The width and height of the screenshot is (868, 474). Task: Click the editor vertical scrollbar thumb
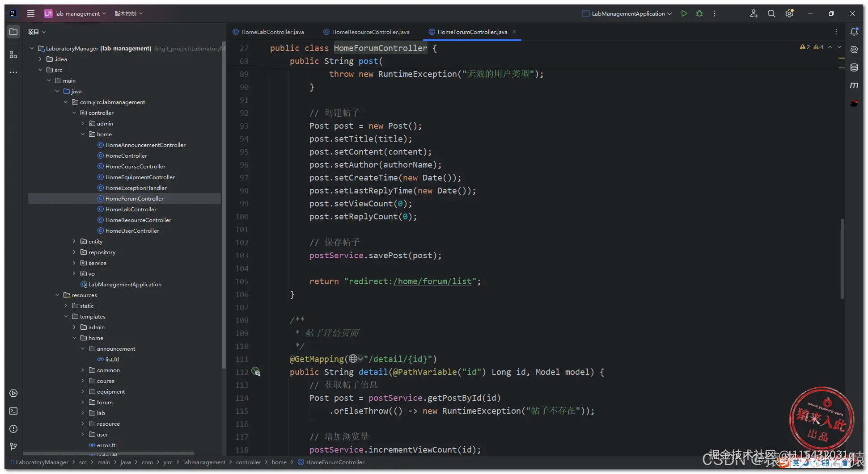842,259
